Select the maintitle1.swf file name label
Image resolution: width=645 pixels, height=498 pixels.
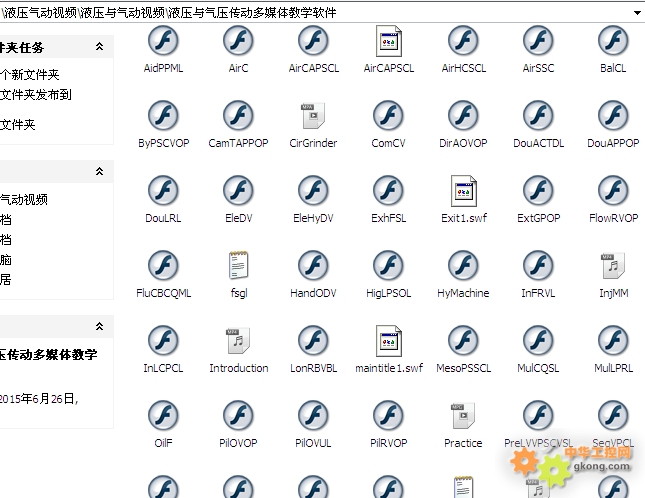[x=389, y=368]
